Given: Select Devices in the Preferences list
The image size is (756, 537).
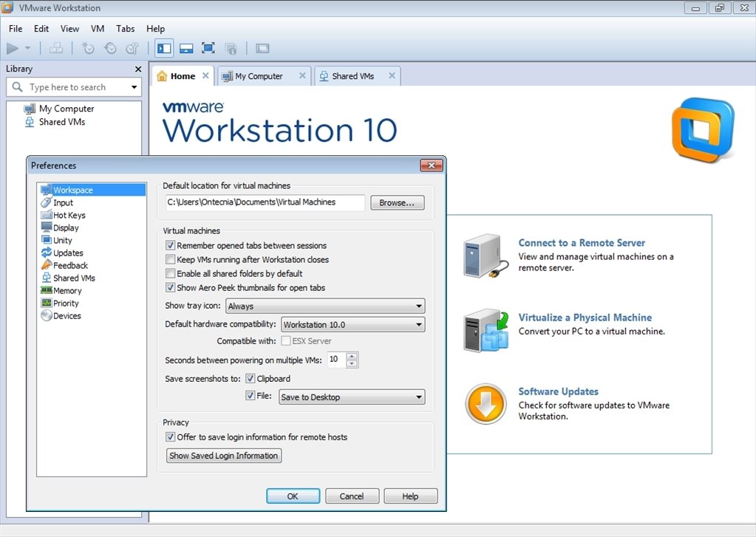Looking at the screenshot, I should (x=61, y=315).
